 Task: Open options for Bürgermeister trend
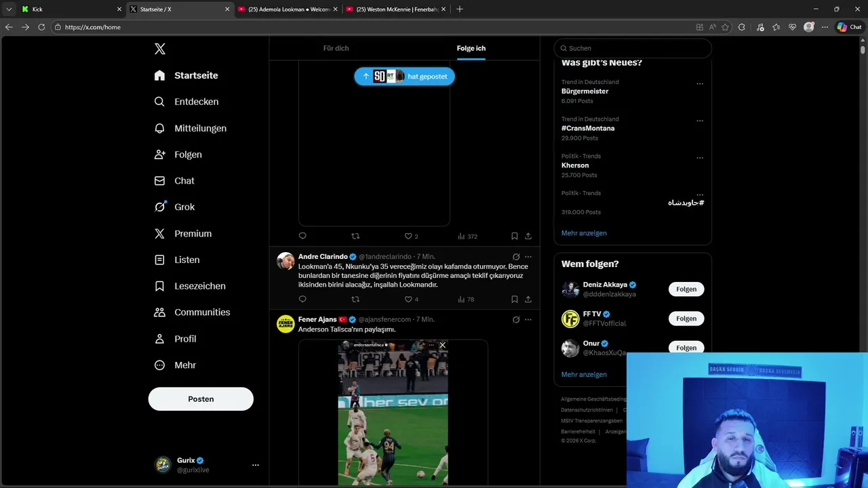[700, 84]
